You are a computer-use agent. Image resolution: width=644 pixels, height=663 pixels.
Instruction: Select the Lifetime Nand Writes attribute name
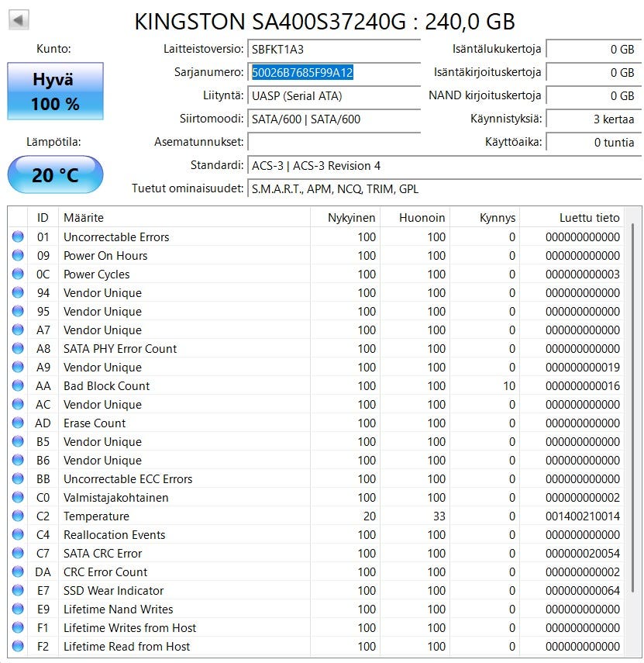(x=118, y=609)
